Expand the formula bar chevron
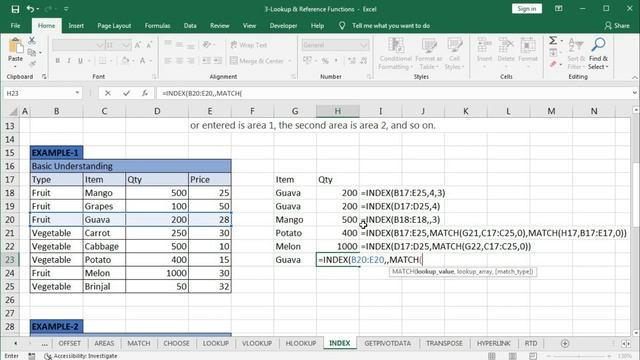Viewport: 640px width, 360px height. click(634, 93)
